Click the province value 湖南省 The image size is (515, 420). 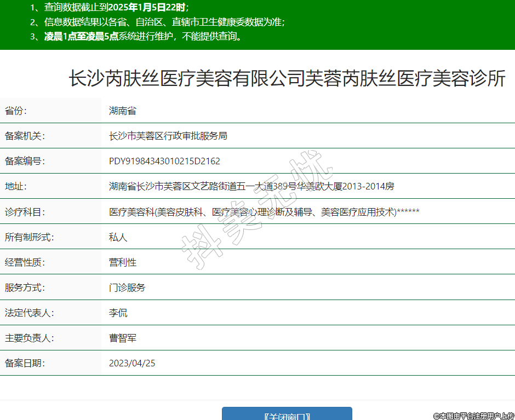[123, 111]
